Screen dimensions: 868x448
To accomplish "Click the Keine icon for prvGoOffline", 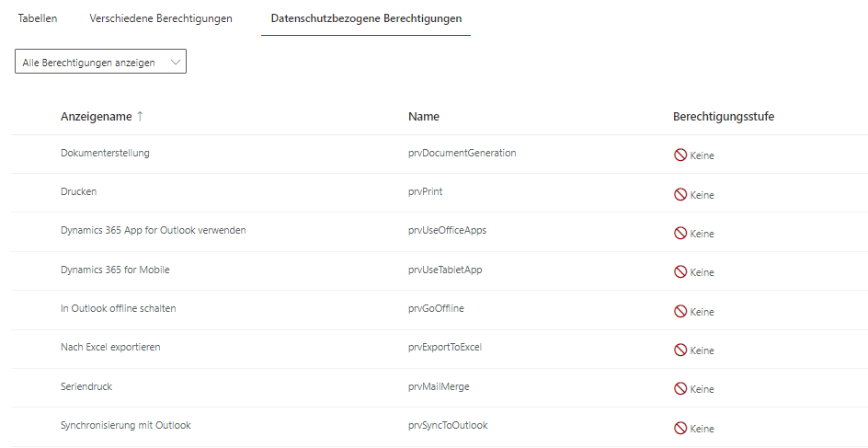I will pyautogui.click(x=680, y=312).
